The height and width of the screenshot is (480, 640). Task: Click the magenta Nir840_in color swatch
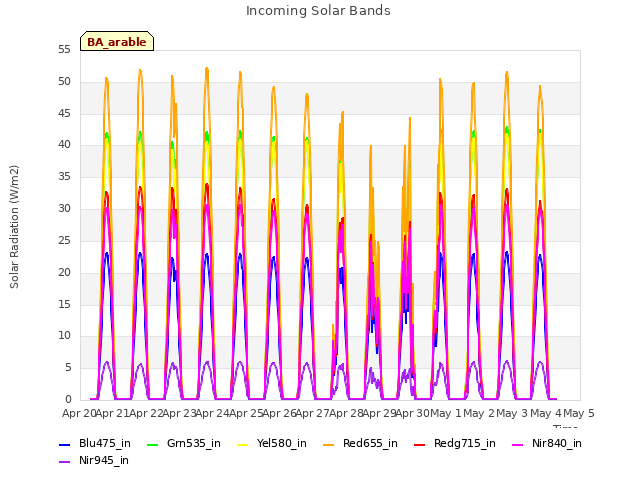click(518, 444)
